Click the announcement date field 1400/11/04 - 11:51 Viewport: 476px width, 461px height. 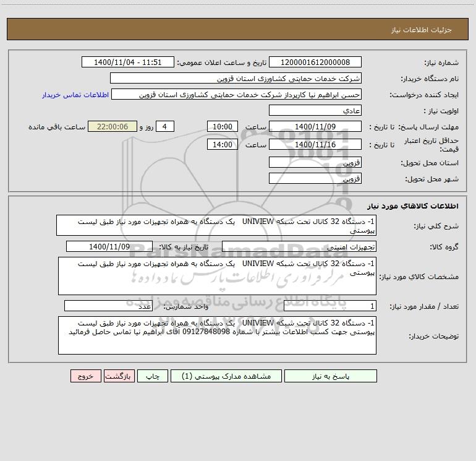coord(128,62)
